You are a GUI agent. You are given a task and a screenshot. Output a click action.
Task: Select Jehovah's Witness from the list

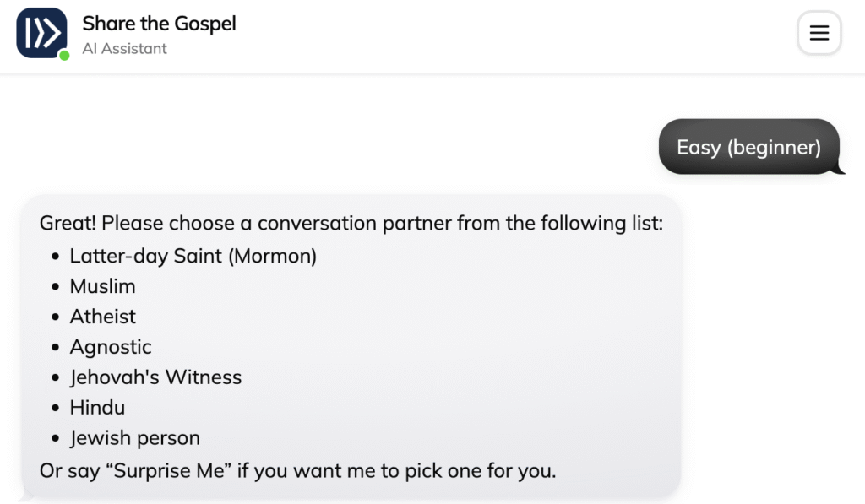point(155,377)
